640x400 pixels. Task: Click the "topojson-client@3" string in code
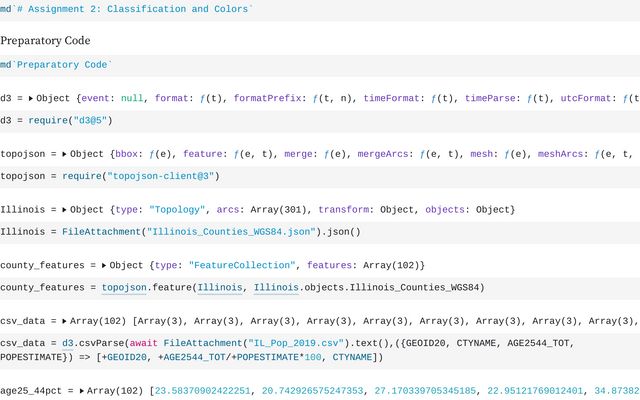tap(161, 176)
